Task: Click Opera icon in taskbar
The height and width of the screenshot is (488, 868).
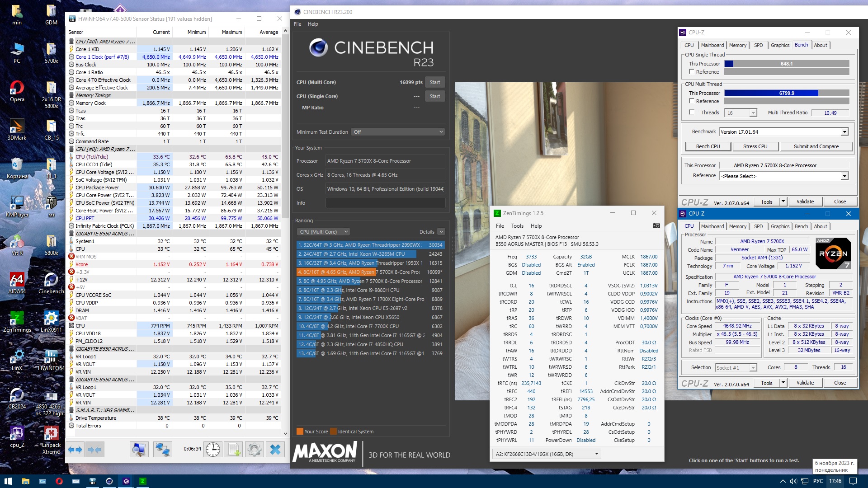Action: point(59,481)
